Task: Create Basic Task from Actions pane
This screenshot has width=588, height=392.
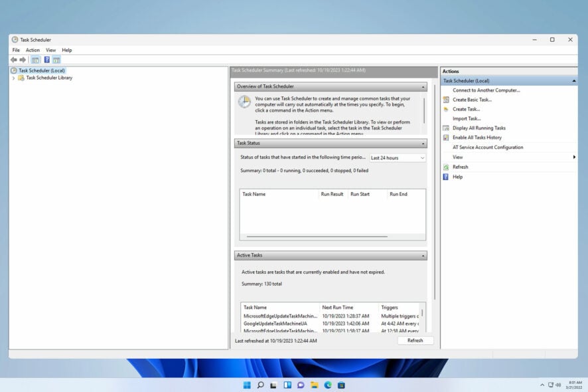Action: pyautogui.click(x=471, y=99)
